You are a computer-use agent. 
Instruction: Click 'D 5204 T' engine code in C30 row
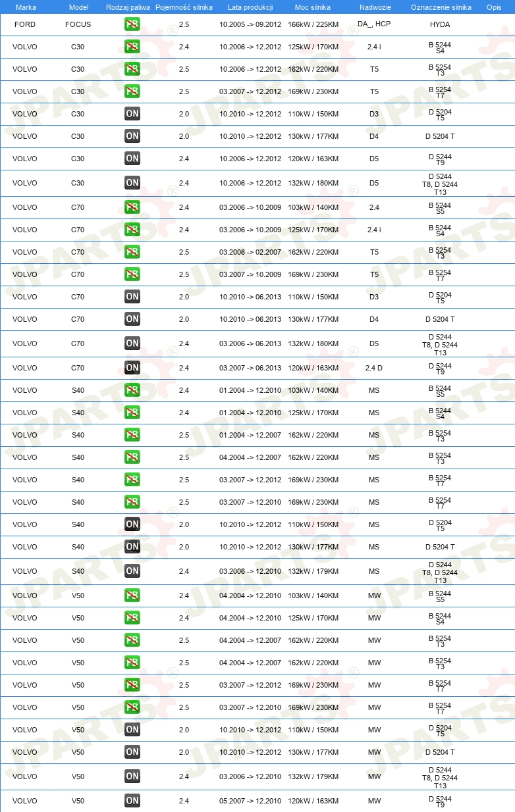point(440,136)
